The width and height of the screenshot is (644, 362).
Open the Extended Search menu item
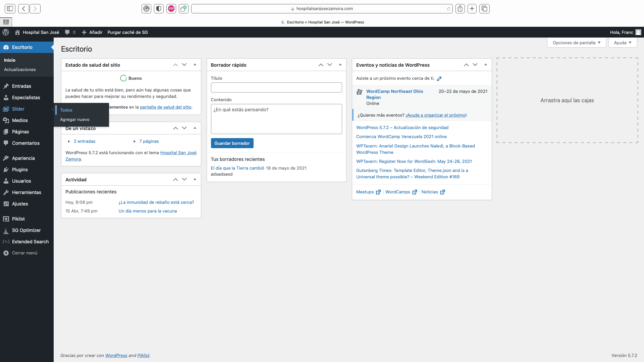(x=27, y=242)
